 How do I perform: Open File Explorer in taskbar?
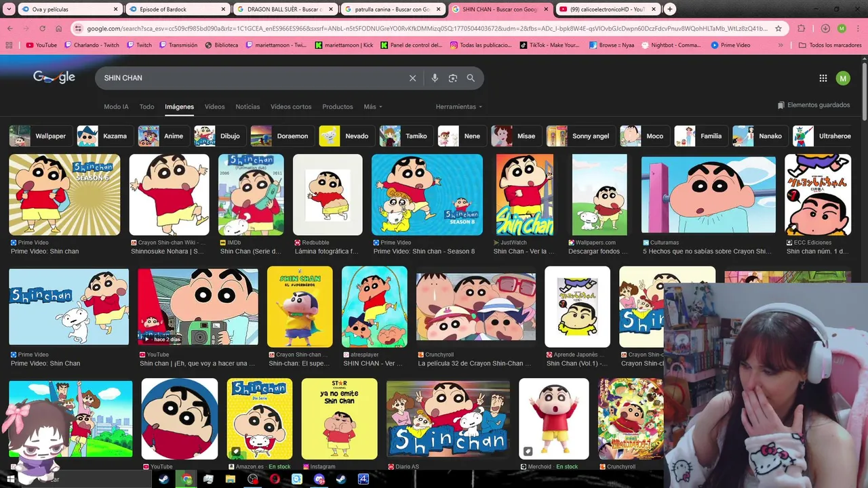pyautogui.click(x=230, y=479)
